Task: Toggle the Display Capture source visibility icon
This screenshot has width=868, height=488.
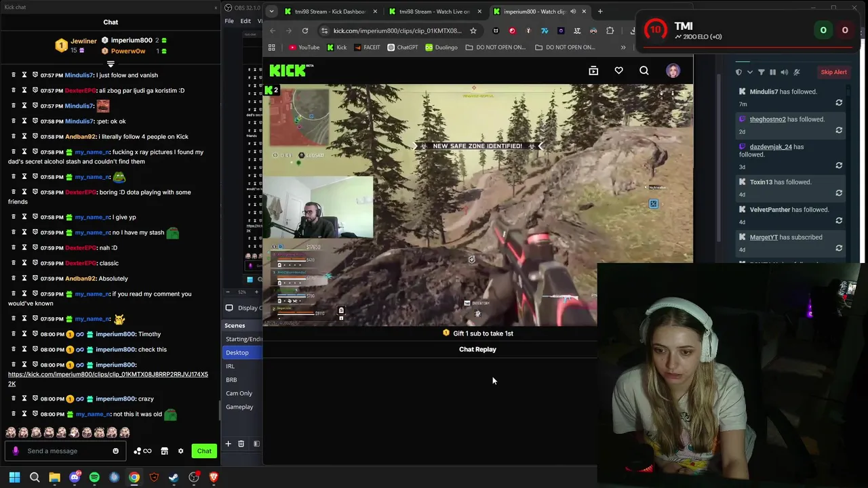Action: [x=229, y=308]
